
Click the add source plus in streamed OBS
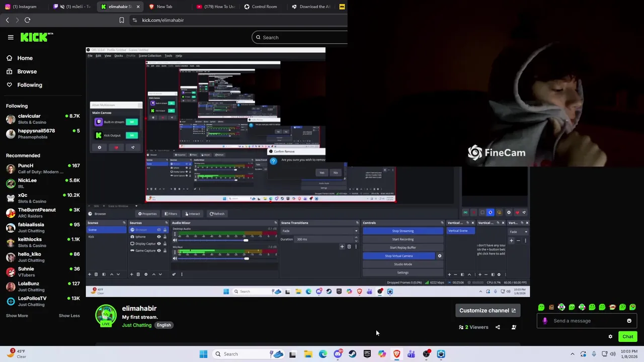click(x=131, y=274)
